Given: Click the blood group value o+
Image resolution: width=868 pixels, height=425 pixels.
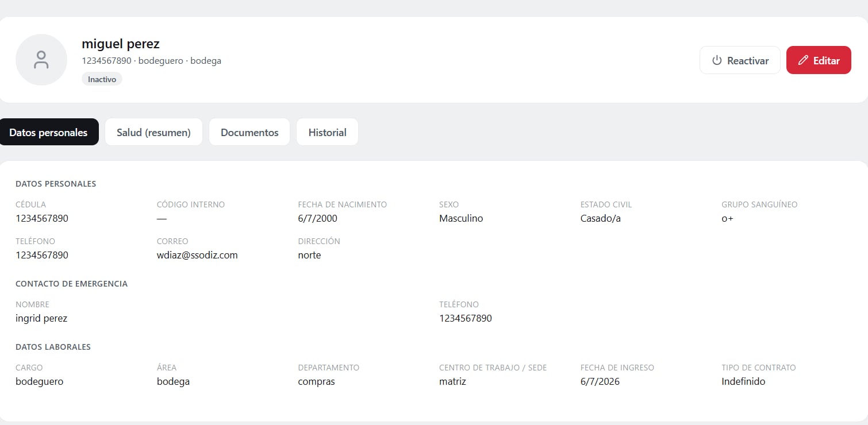Looking at the screenshot, I should pyautogui.click(x=727, y=219).
